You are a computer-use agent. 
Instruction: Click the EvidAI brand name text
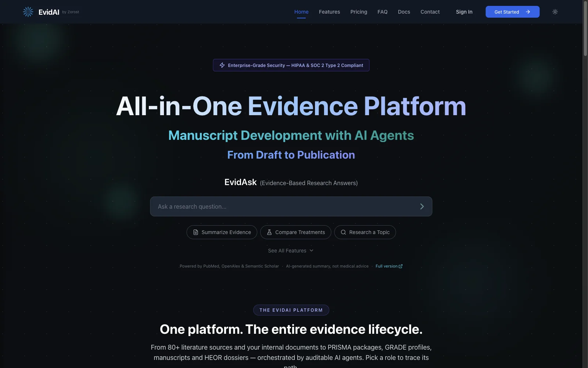point(49,12)
